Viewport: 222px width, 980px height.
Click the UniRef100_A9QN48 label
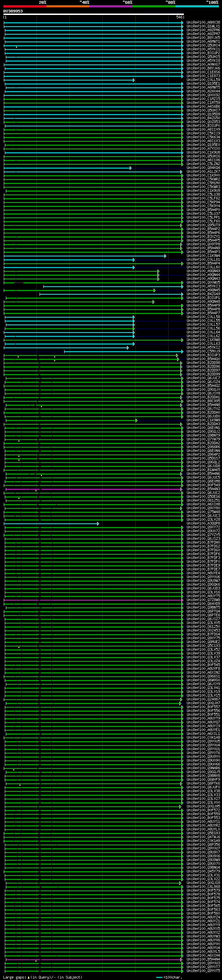(203, 302)
